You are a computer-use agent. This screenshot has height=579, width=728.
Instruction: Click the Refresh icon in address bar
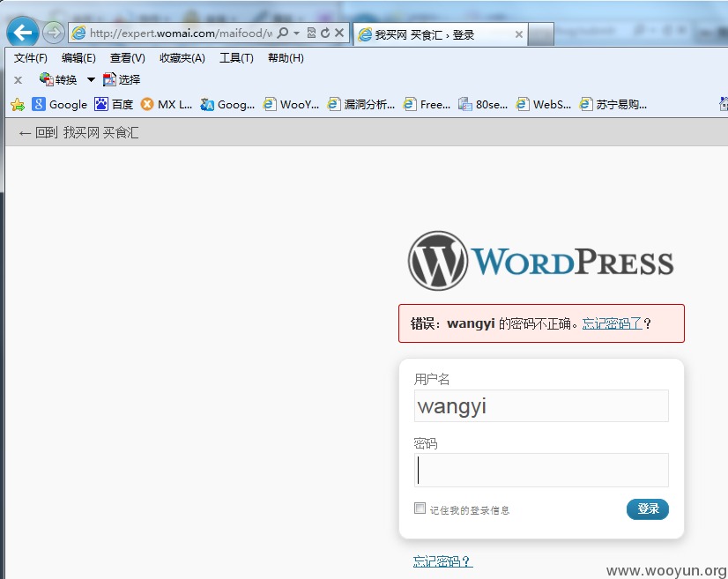(325, 33)
